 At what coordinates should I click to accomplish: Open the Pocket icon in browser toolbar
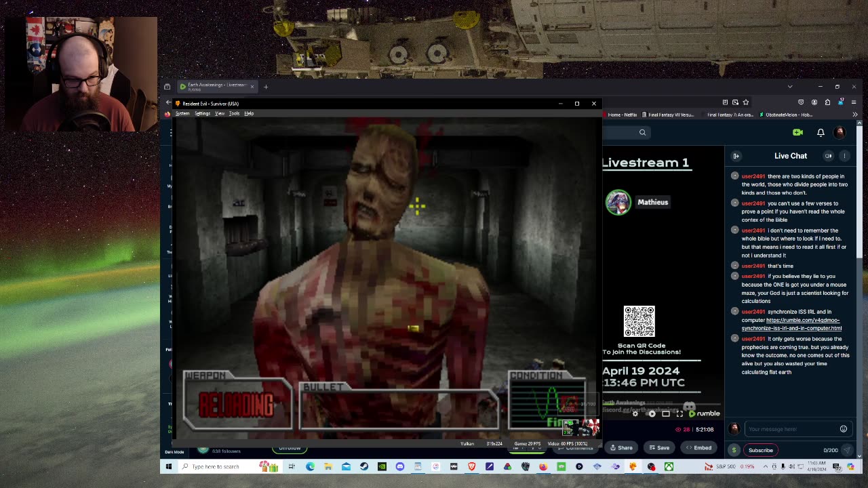[x=801, y=102]
